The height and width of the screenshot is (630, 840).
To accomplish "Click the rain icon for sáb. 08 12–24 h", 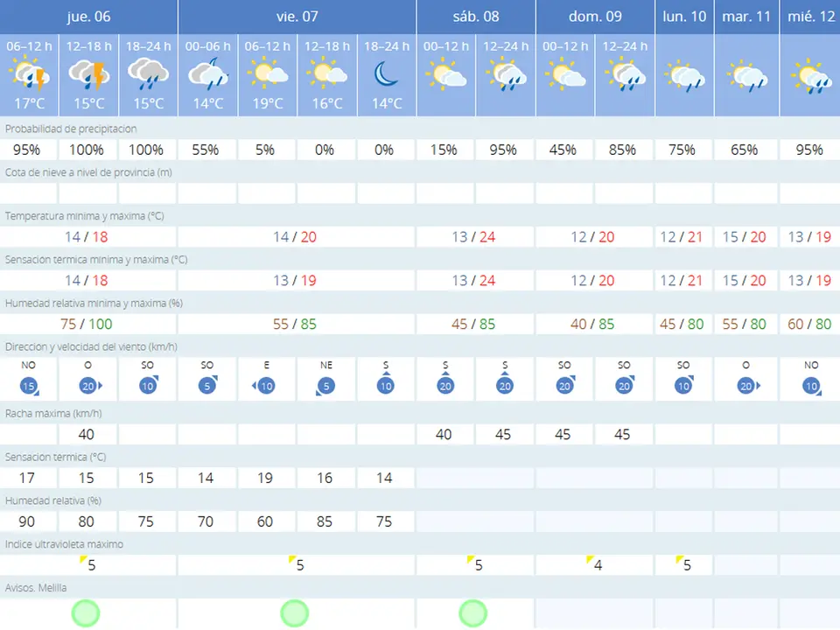I will pos(506,75).
